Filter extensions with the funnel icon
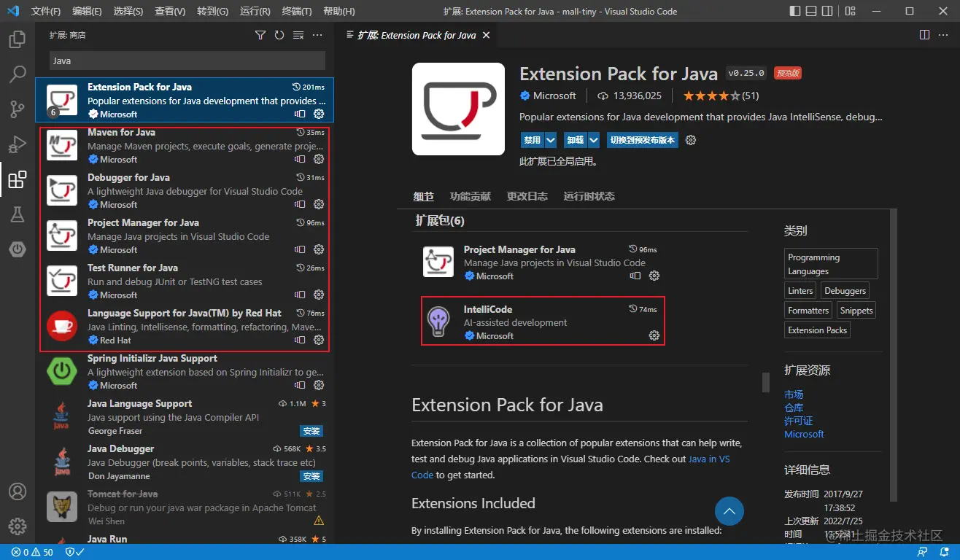The width and height of the screenshot is (960, 560). tap(260, 35)
